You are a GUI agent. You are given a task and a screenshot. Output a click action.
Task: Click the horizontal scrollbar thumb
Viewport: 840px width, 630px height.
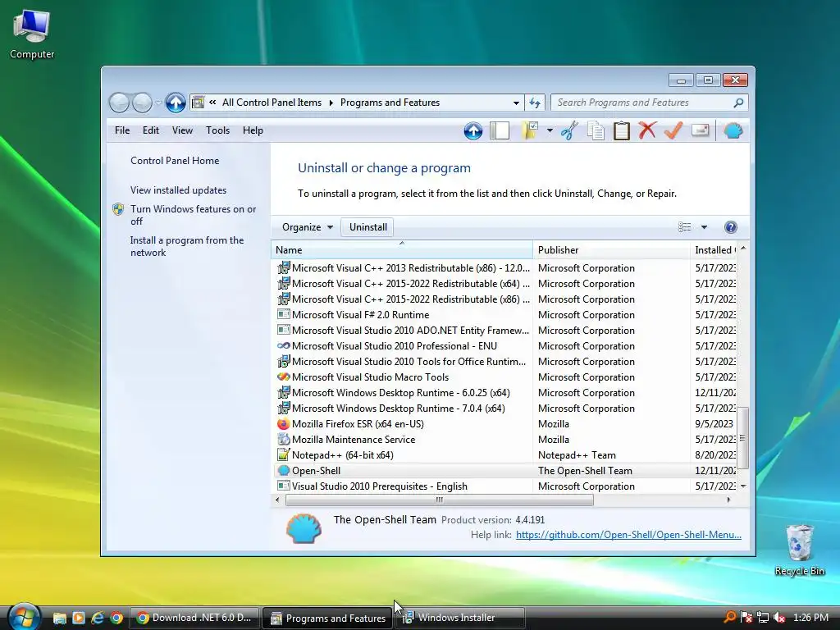pos(440,500)
